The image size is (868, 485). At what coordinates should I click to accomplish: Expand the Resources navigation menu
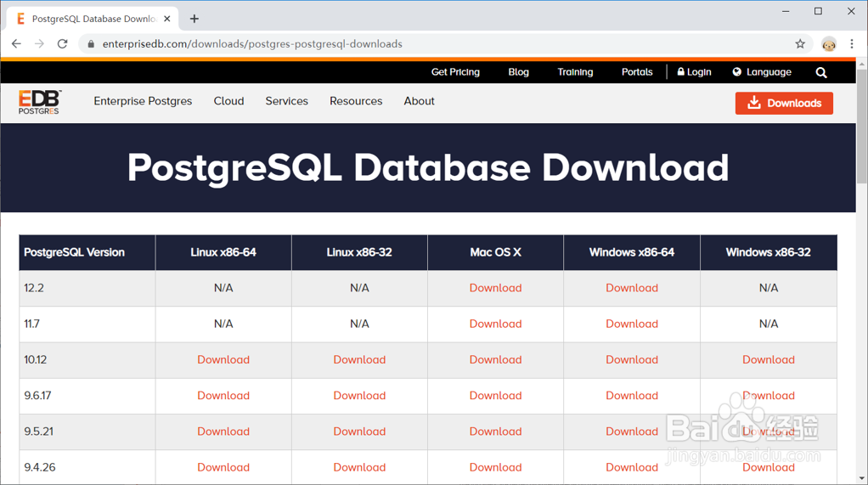[x=356, y=101]
